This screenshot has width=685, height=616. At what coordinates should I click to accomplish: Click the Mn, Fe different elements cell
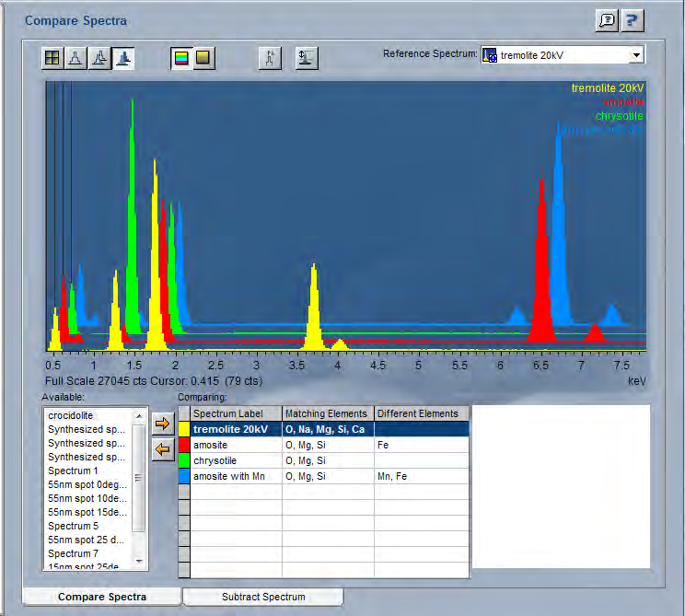422,476
